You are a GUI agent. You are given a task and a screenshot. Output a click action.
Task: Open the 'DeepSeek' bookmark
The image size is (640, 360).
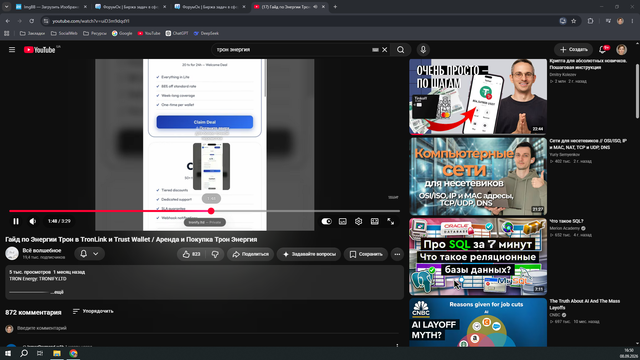point(207,33)
